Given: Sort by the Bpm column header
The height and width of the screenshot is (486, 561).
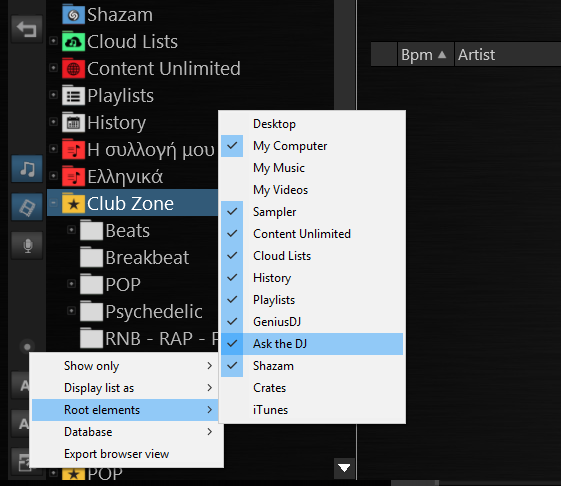Looking at the screenshot, I should (426, 54).
